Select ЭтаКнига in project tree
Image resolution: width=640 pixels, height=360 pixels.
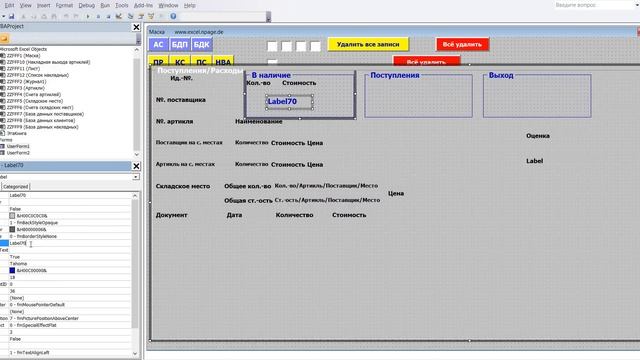click(x=16, y=133)
